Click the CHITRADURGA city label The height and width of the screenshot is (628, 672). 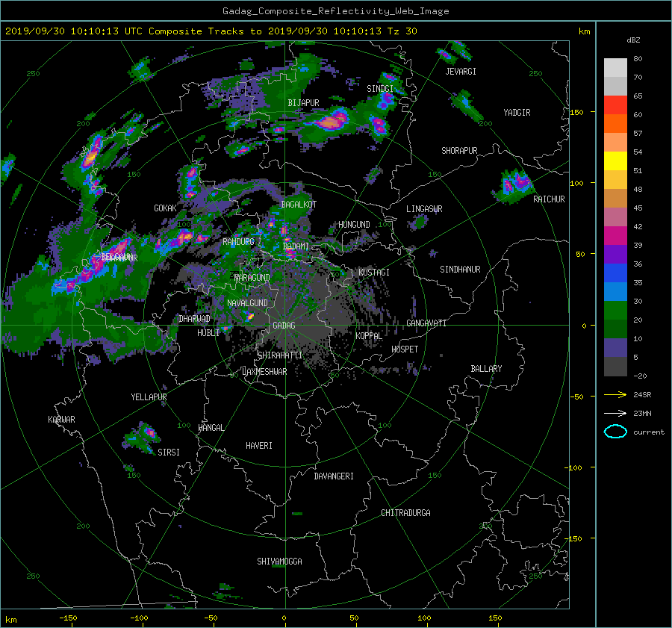[405, 513]
